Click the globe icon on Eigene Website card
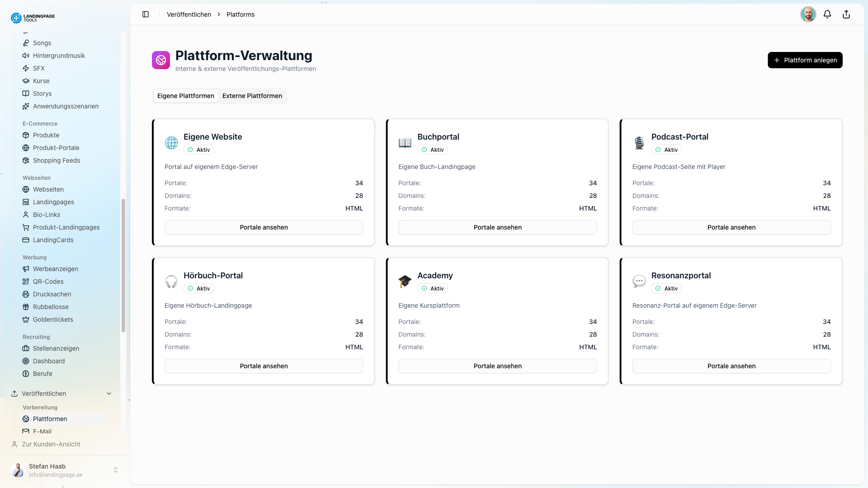The height and width of the screenshot is (488, 868). [171, 142]
